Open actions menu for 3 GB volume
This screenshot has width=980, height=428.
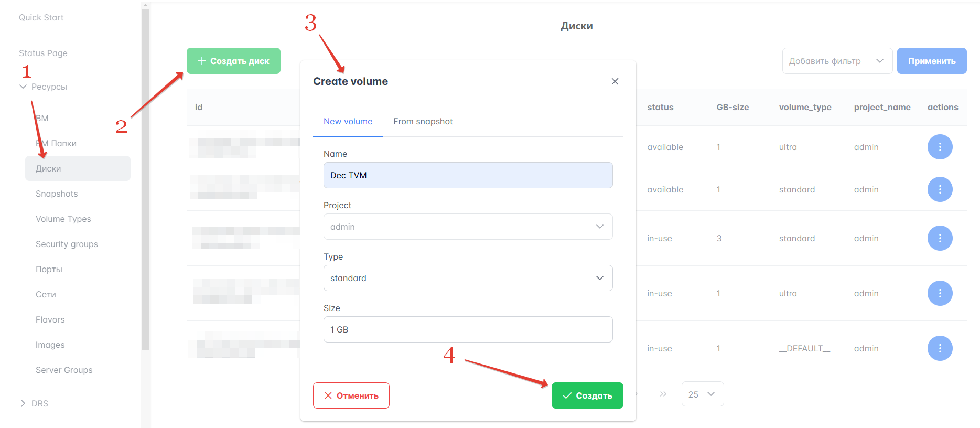[940, 238]
